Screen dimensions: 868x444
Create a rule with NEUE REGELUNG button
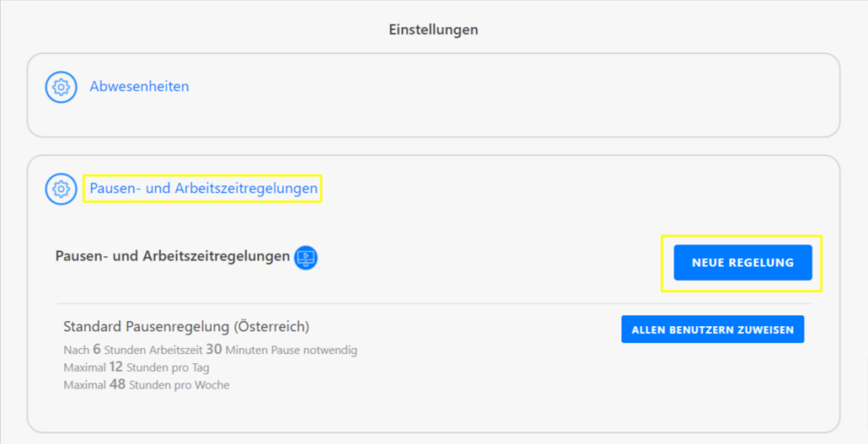[742, 263]
